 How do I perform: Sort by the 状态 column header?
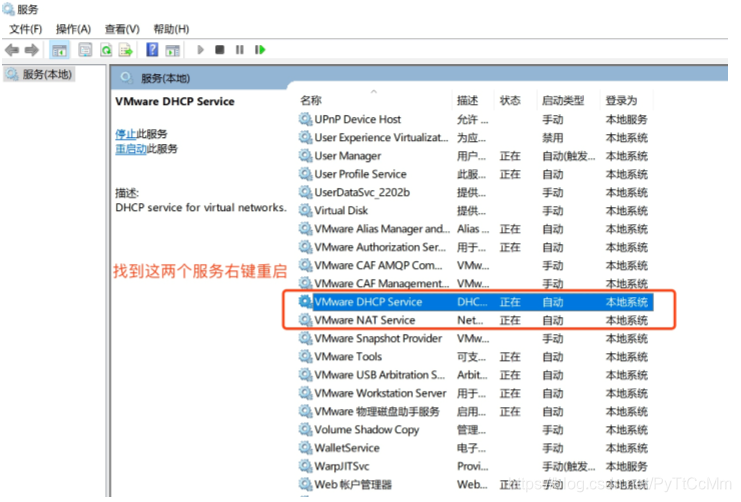[510, 100]
